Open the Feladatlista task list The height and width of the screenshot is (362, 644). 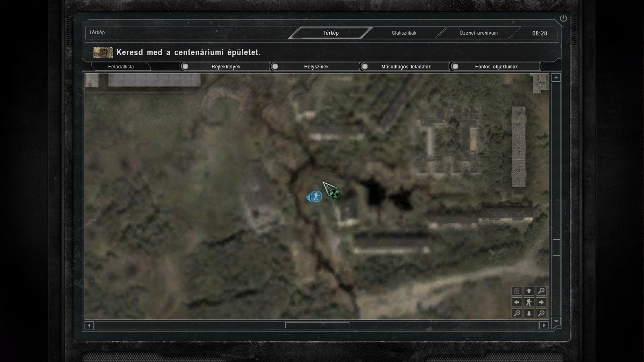pyautogui.click(x=121, y=67)
